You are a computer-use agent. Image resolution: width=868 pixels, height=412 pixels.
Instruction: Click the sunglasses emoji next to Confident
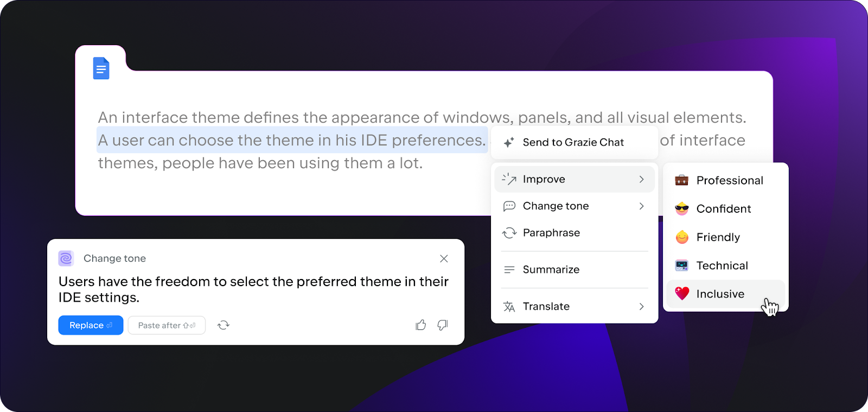click(x=682, y=208)
